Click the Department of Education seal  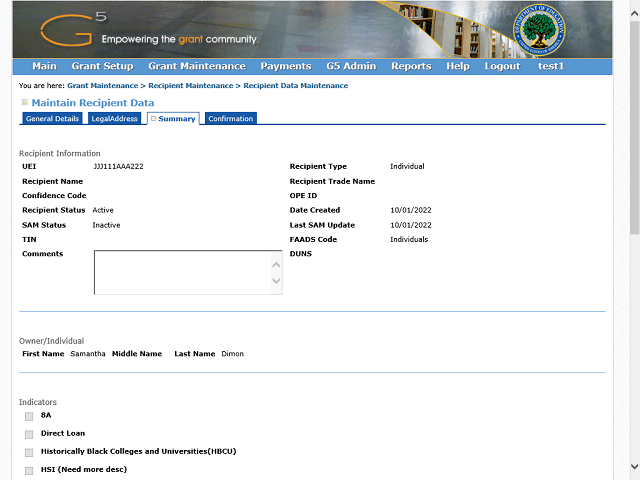539,30
